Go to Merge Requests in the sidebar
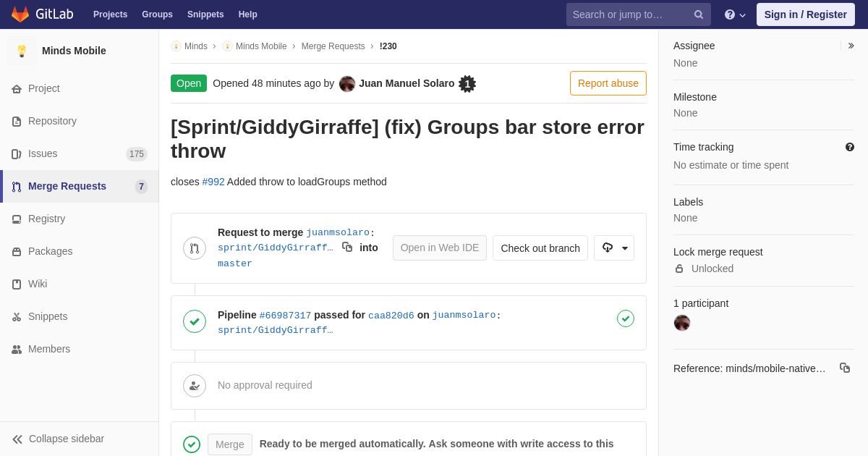This screenshot has height=456, width=868. pyautogui.click(x=80, y=187)
